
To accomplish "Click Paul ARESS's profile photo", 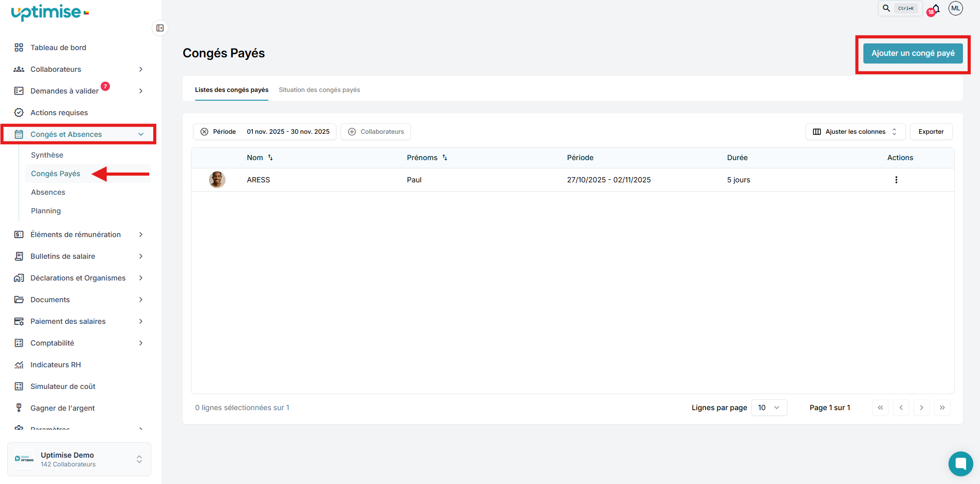I will pyautogui.click(x=217, y=180).
